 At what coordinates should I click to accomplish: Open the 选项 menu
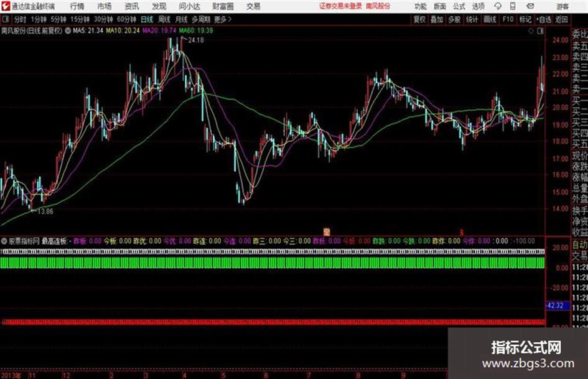(x=478, y=6)
